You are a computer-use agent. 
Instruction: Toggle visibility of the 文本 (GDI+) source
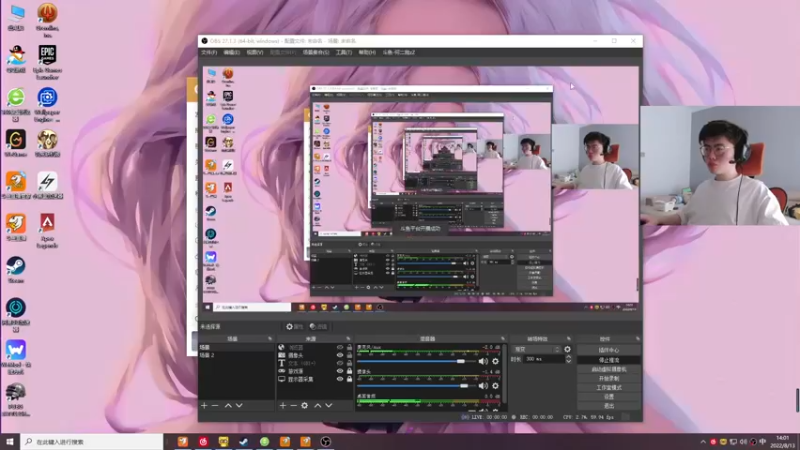(x=340, y=363)
